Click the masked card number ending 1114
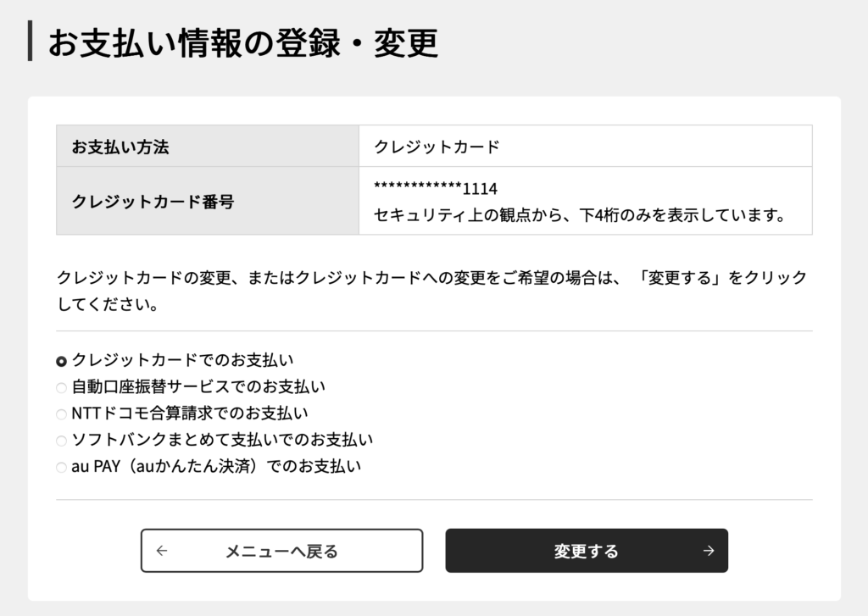The width and height of the screenshot is (868, 616). [x=436, y=188]
